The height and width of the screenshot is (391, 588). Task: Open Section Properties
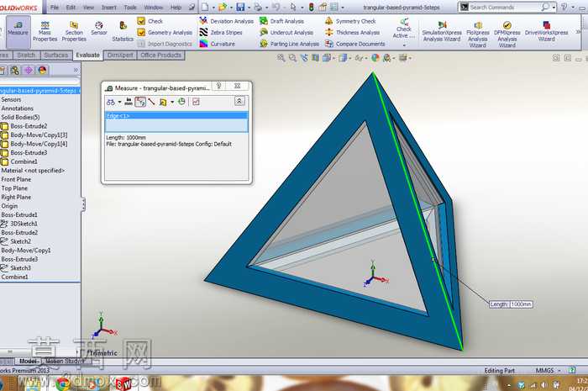coord(74,31)
